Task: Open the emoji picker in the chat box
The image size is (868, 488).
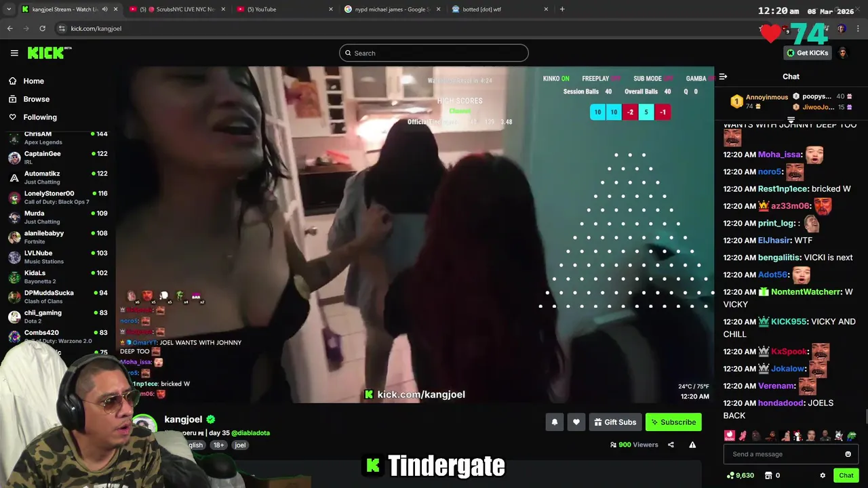Action: click(848, 454)
